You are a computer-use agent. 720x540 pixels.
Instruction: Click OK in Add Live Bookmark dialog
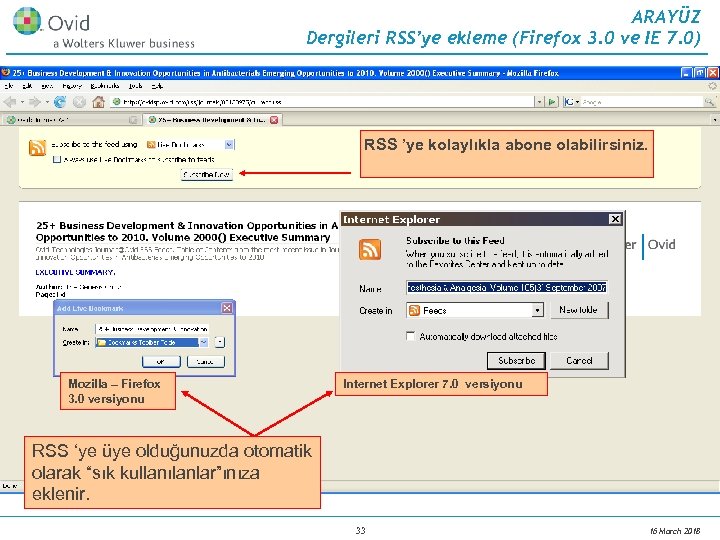click(x=161, y=362)
